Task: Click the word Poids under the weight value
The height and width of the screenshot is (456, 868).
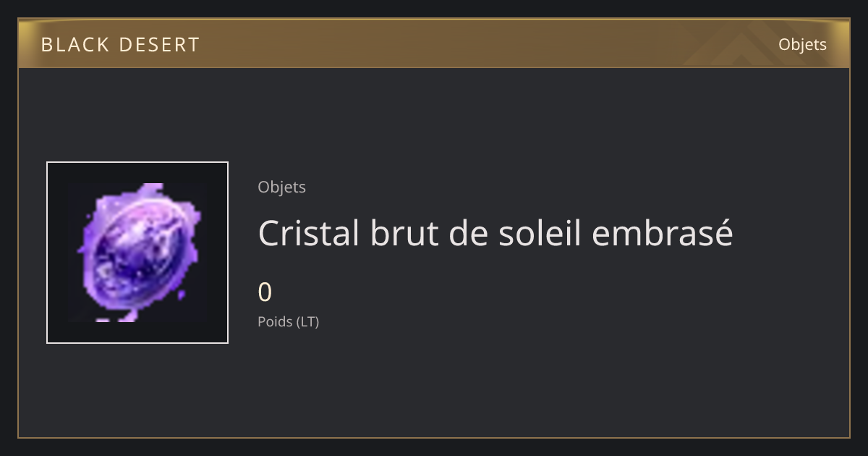Action: 275,321
